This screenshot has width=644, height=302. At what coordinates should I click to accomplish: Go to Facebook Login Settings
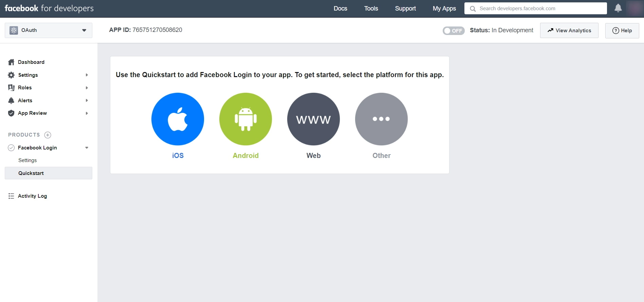tap(27, 160)
